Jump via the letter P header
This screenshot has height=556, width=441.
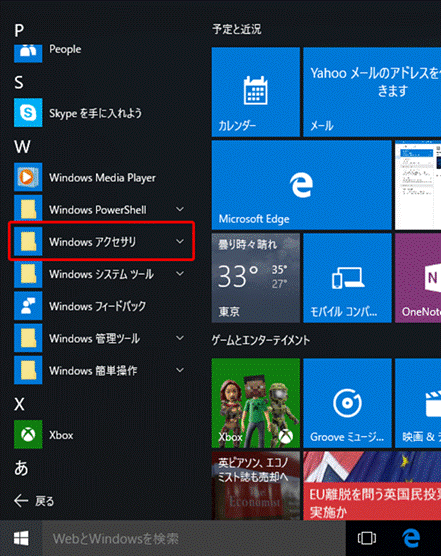pos(19,30)
